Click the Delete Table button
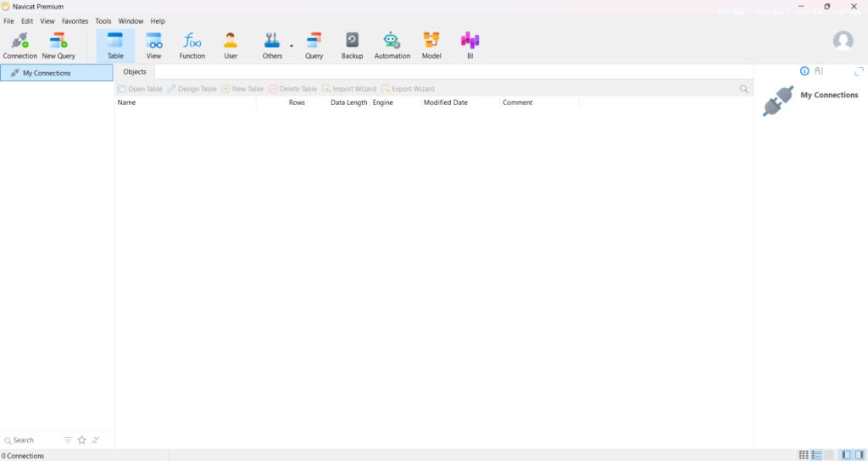 (x=292, y=88)
